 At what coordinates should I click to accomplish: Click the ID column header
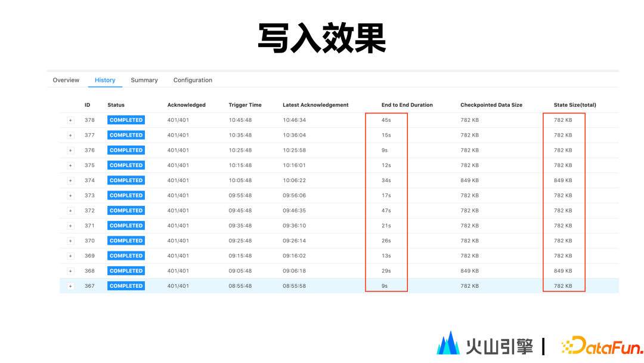coord(88,105)
